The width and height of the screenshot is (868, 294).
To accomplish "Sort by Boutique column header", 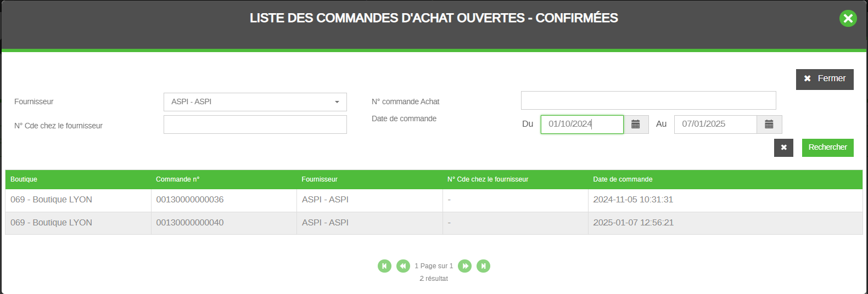I will click(x=24, y=179).
